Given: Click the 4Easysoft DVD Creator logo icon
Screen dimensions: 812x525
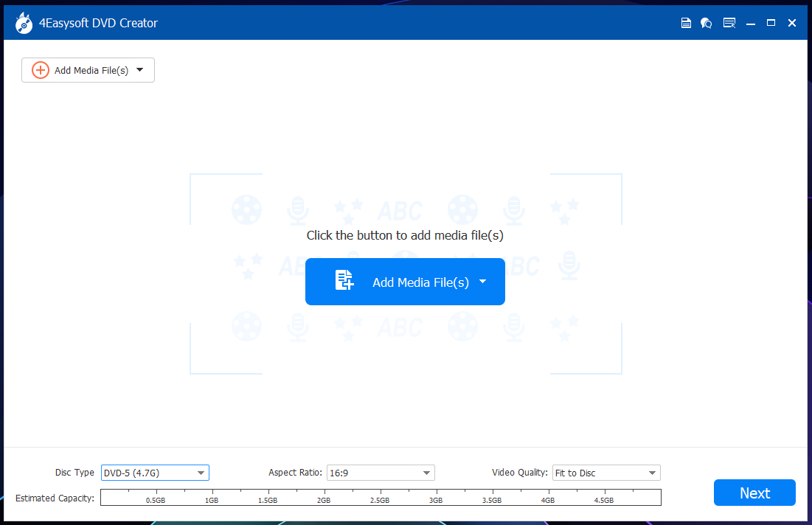Looking at the screenshot, I should click(x=24, y=23).
